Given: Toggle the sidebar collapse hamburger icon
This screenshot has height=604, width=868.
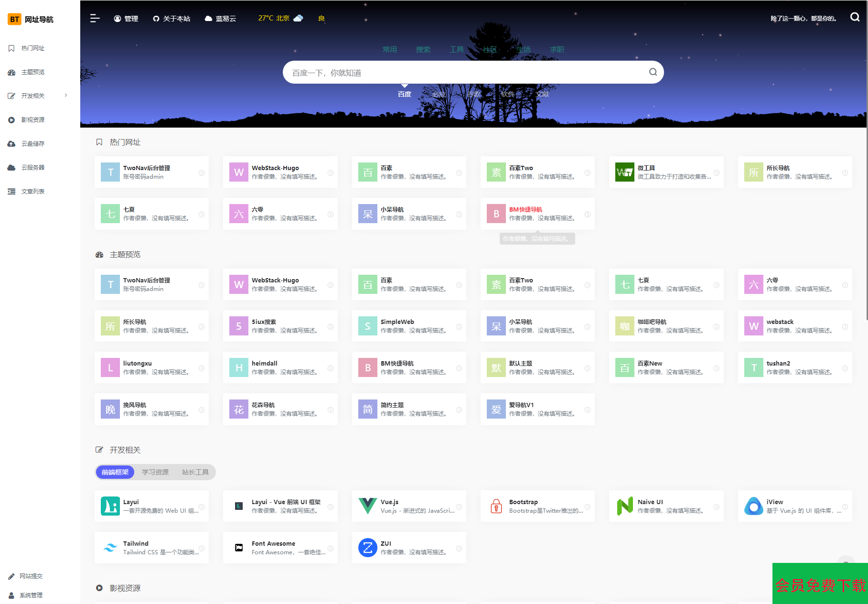Looking at the screenshot, I should click(x=95, y=18).
